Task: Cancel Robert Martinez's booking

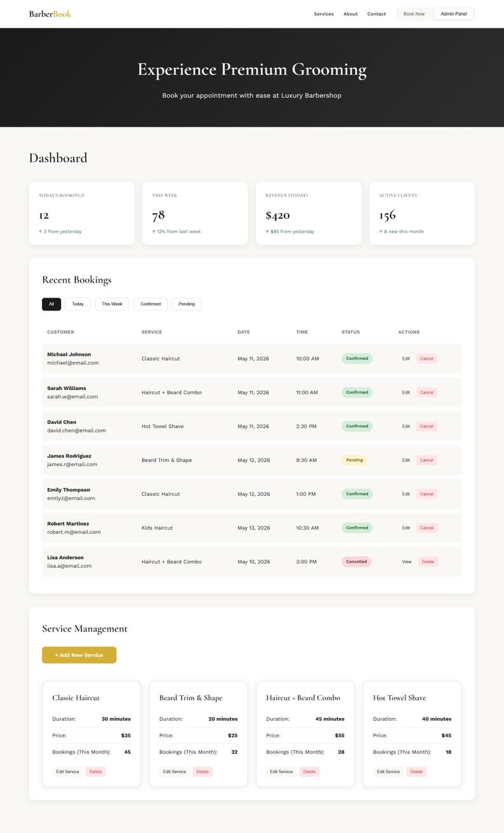Action: click(427, 528)
